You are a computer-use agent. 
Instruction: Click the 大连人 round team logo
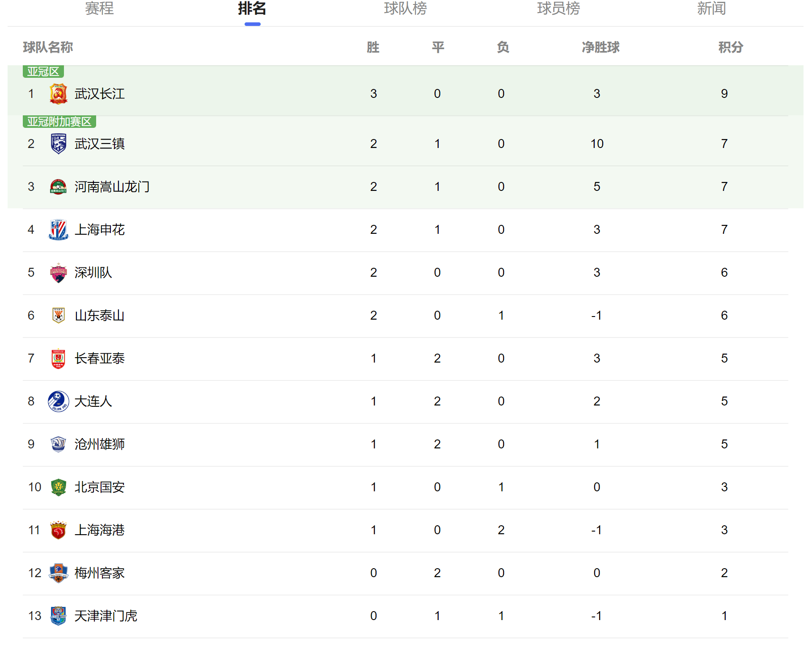coord(58,401)
